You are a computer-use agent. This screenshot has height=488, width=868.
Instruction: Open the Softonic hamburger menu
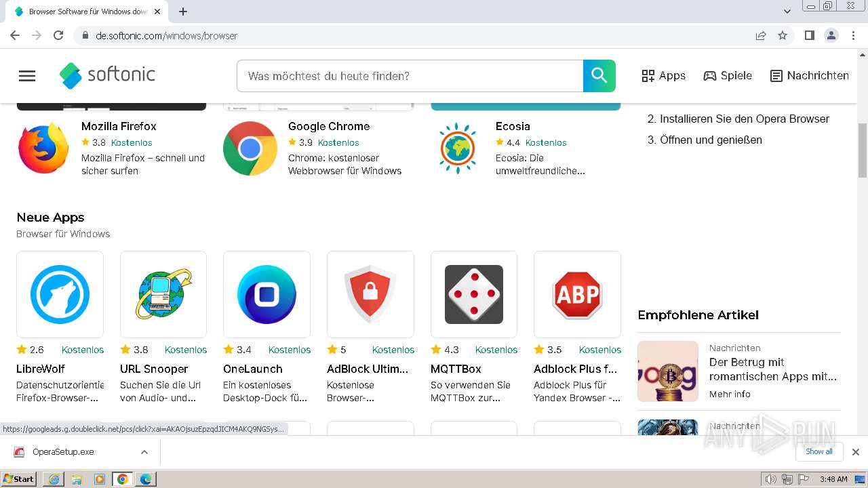pyautogui.click(x=27, y=76)
